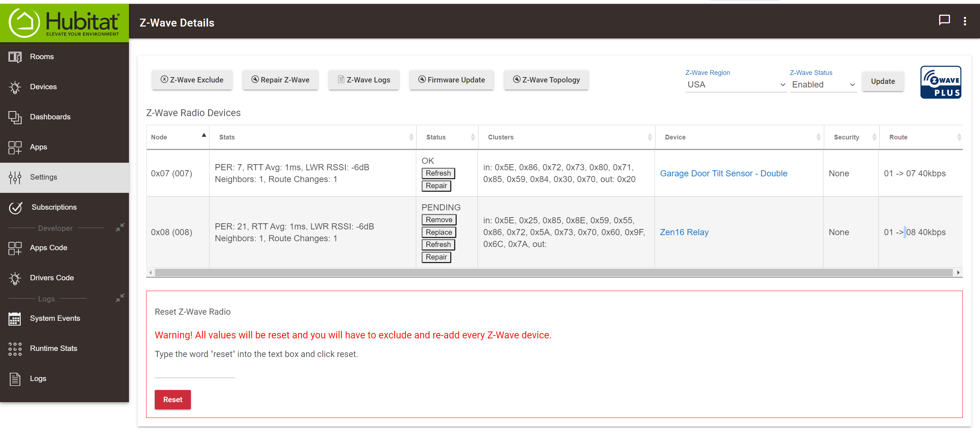
Task: Open Logs in the sidebar
Action: pos(64,378)
